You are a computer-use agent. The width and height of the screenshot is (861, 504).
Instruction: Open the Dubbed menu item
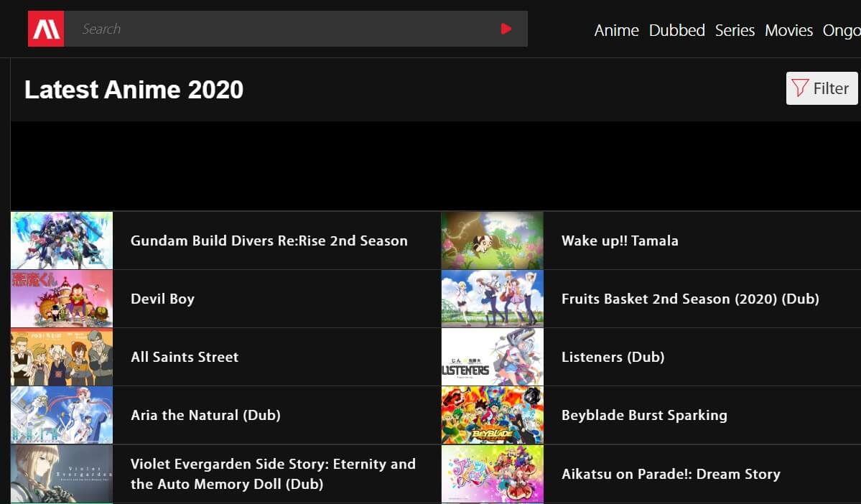point(676,30)
